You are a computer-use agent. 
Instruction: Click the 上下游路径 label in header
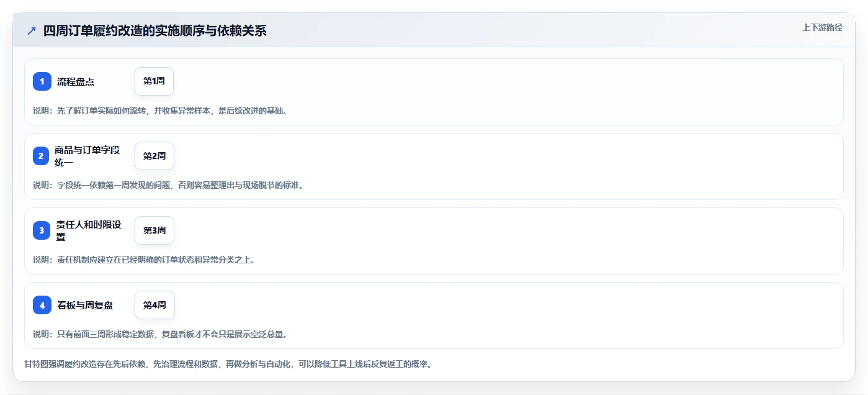coord(822,27)
